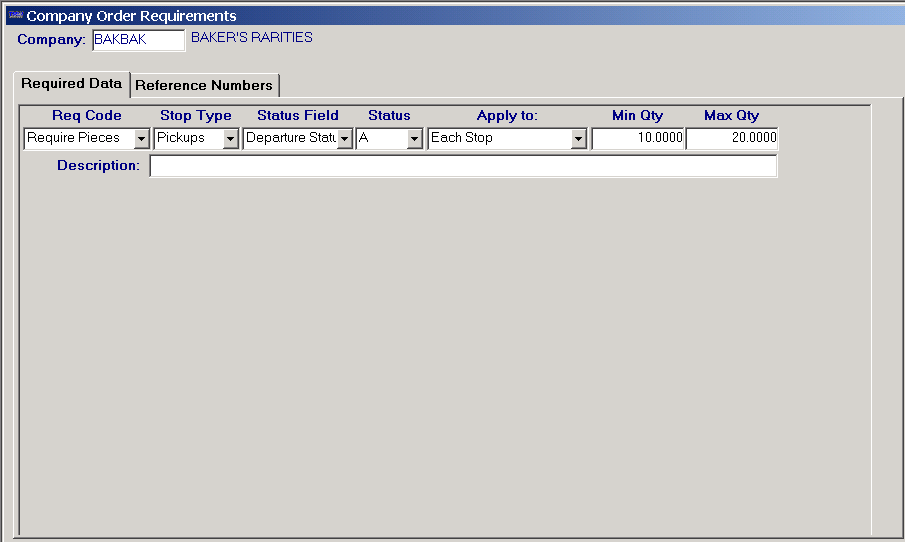Open the Stop Type dropdown arrow
The height and width of the screenshot is (542, 905).
[230, 139]
